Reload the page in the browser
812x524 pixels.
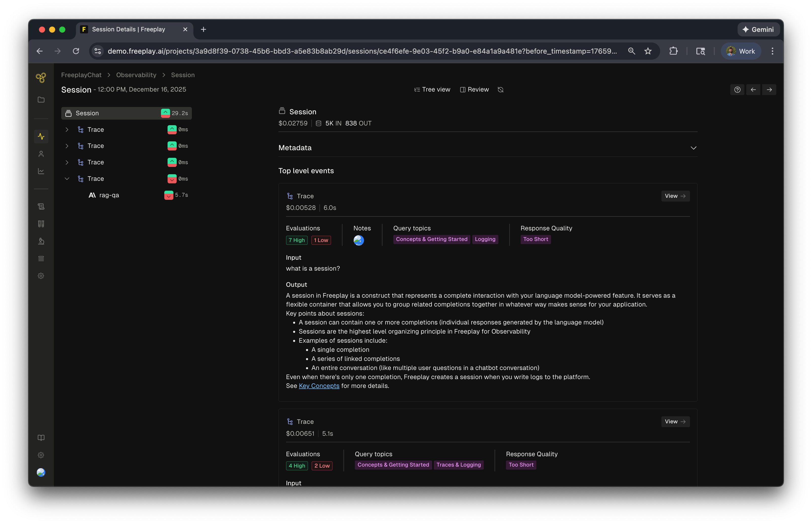tap(76, 51)
